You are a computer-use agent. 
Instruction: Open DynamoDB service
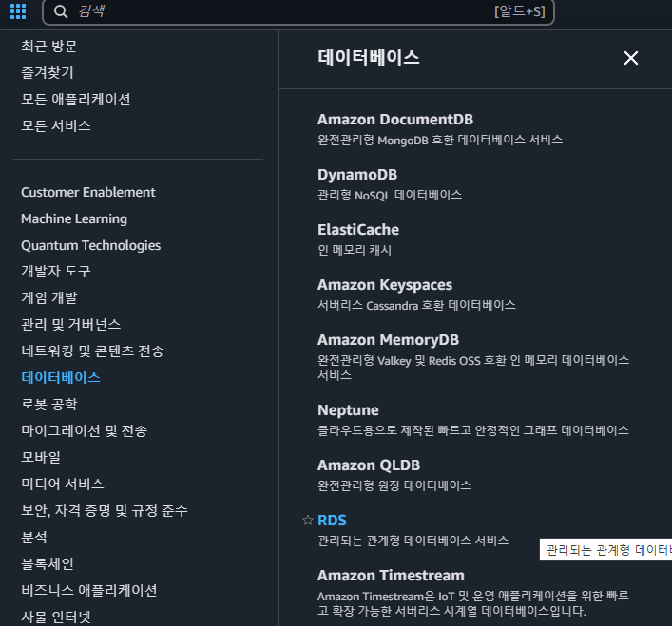tap(357, 175)
